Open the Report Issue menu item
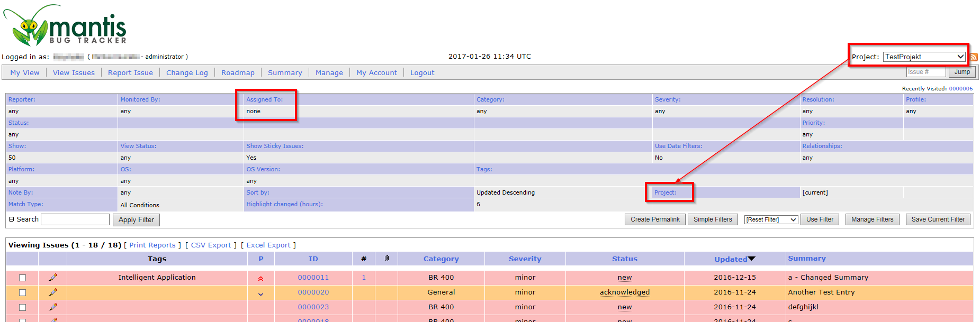The width and height of the screenshot is (980, 322). tap(130, 72)
